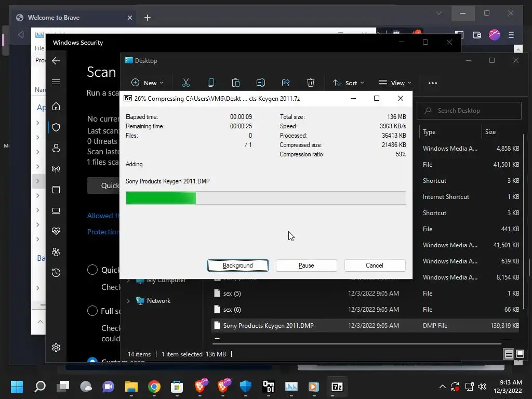The image size is (532, 399).
Task: Click the Paste icon in Explorer toolbar
Action: tap(235, 83)
